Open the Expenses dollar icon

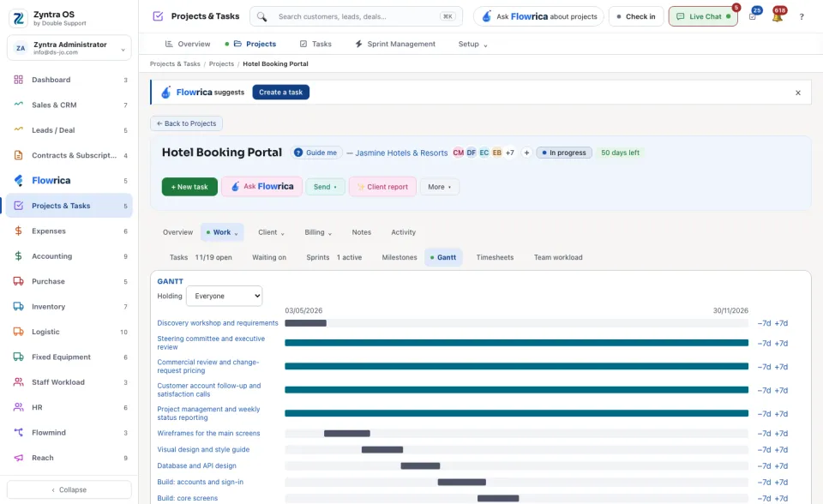[x=18, y=231]
